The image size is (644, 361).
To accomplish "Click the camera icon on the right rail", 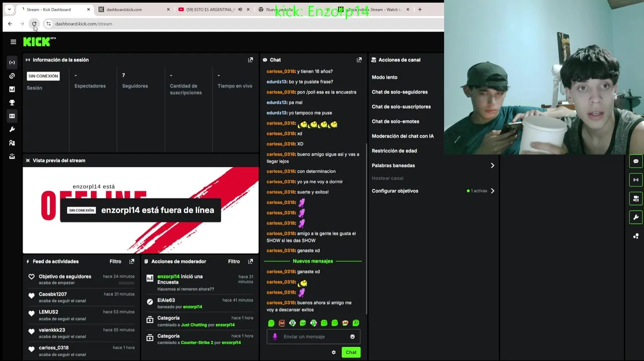I will 636,199.
